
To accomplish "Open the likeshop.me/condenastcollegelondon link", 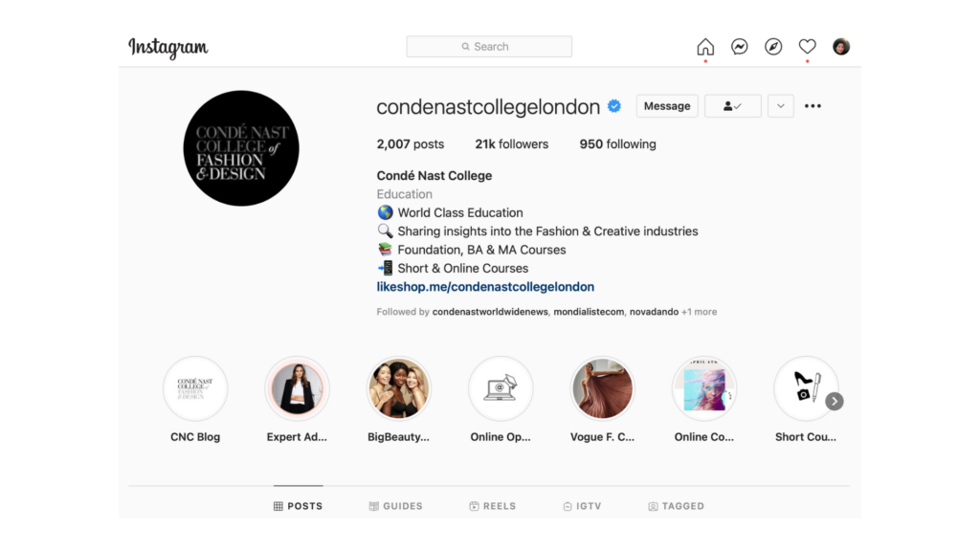I will [x=485, y=287].
